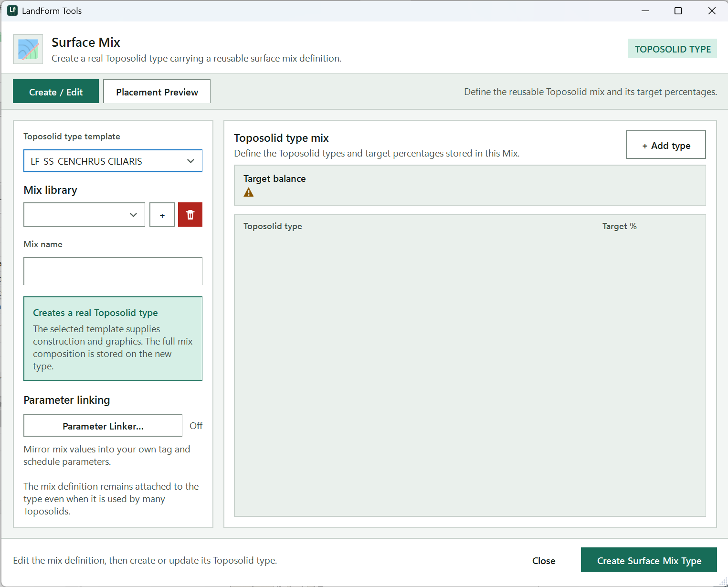Close the Surface Mix dialog
The image size is (728, 587).
544,561
